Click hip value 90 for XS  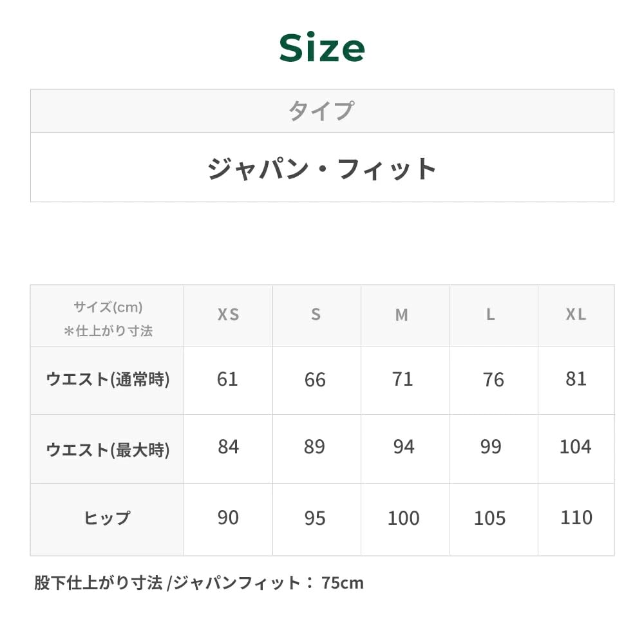click(x=228, y=518)
